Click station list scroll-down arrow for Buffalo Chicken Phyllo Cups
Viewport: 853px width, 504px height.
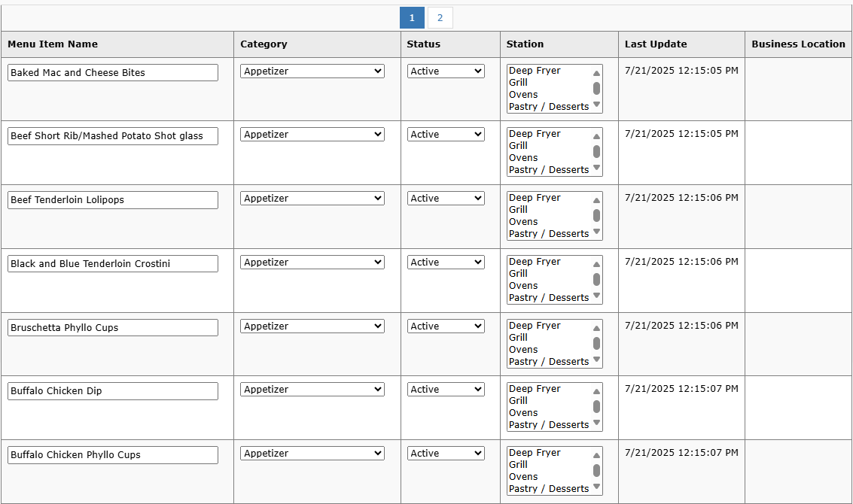click(x=597, y=487)
